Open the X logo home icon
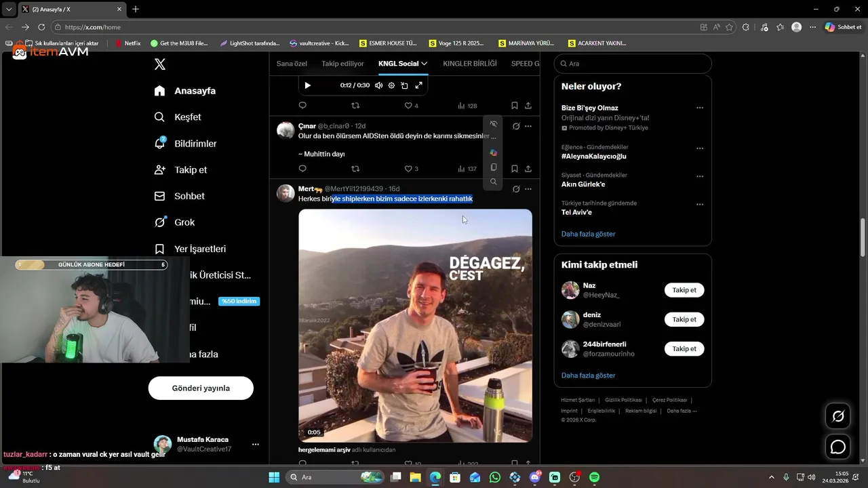 pyautogui.click(x=160, y=64)
